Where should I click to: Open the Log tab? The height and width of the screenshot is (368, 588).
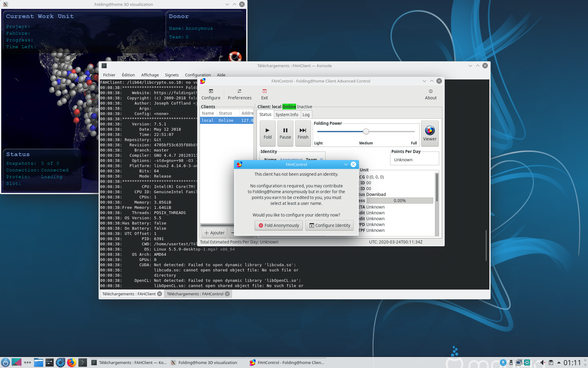(306, 115)
